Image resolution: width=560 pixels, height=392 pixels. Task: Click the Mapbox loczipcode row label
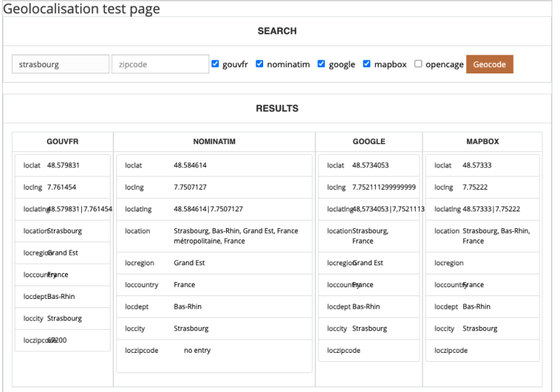click(451, 351)
